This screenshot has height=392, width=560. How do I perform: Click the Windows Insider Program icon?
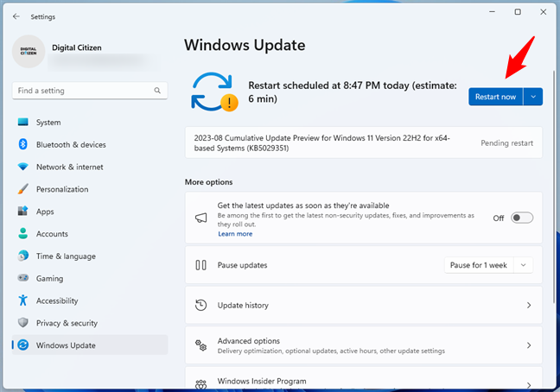[201, 384]
